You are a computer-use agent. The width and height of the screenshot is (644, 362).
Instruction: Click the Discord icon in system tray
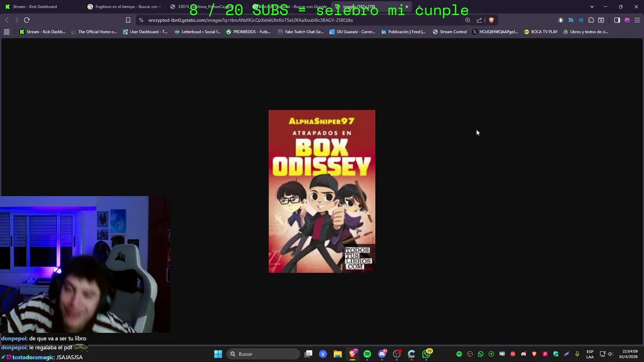tap(523, 354)
